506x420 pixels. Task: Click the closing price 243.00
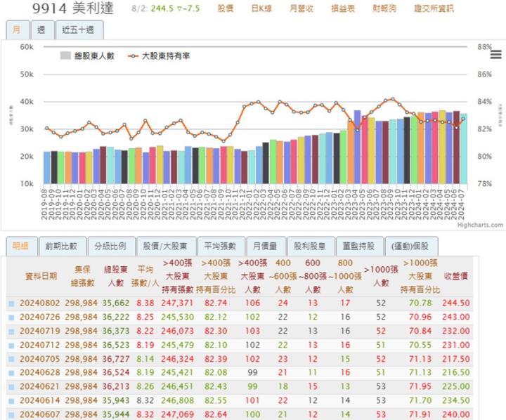[455, 317]
